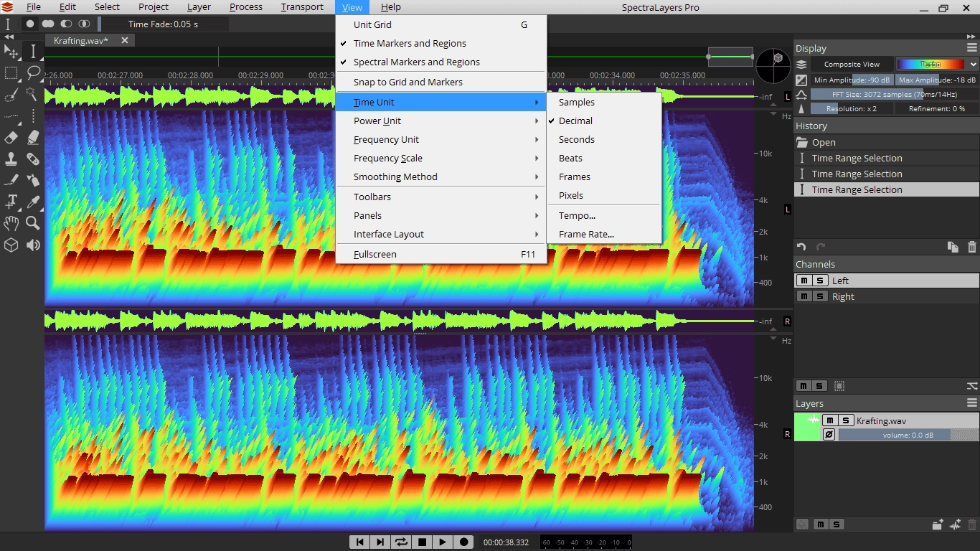
Task: Expand the Interface Layout submenu
Action: pyautogui.click(x=441, y=234)
